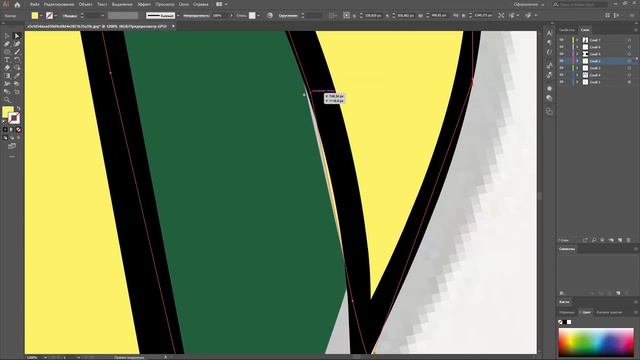Viewport: 640px width, 360px height.
Task: Open the Layers panel flyout menu
Action: pyautogui.click(x=635, y=30)
